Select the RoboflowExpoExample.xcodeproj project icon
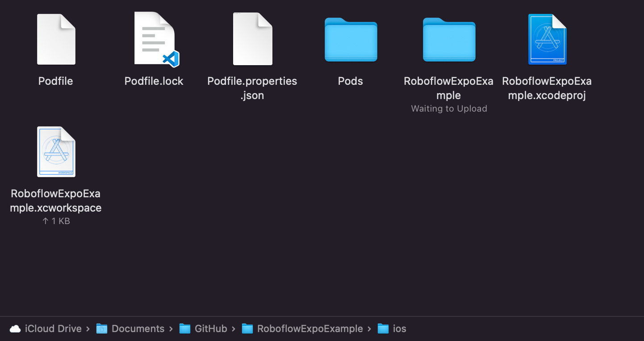Viewport: 644px width, 341px height. click(x=547, y=39)
